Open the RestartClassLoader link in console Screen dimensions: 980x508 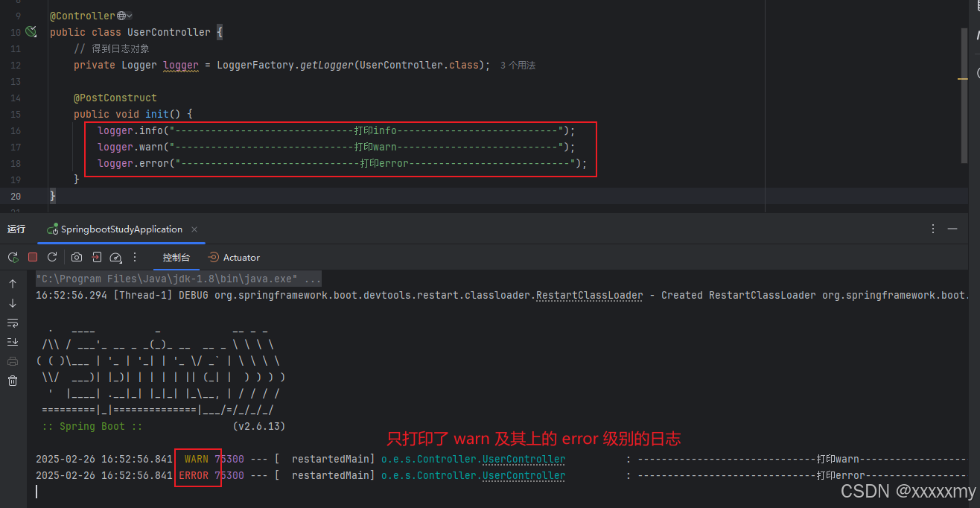[589, 295]
